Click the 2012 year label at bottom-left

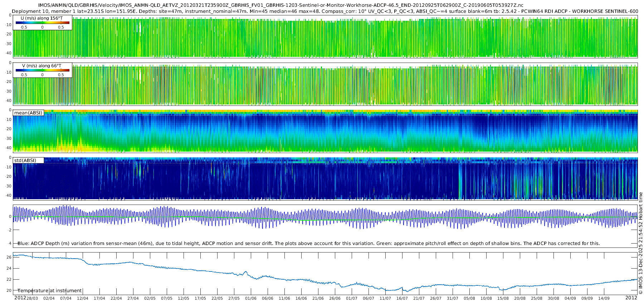(x=20, y=298)
